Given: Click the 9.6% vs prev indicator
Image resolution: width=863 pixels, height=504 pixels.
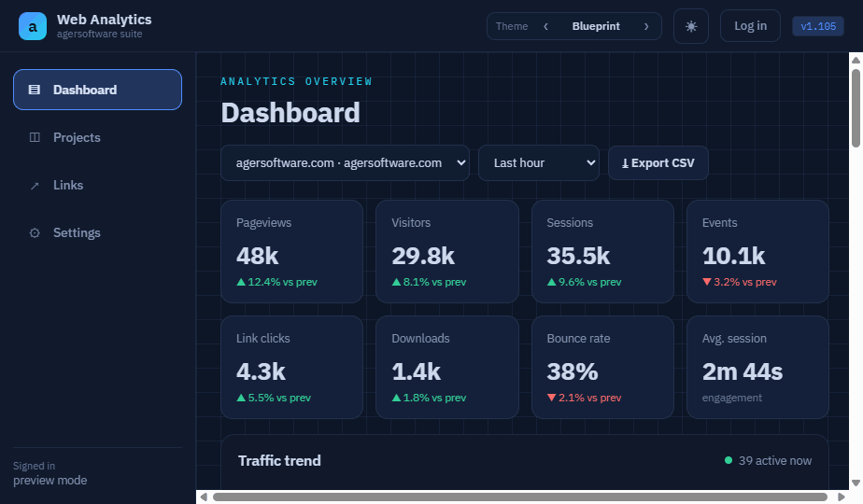Looking at the screenshot, I should point(584,282).
